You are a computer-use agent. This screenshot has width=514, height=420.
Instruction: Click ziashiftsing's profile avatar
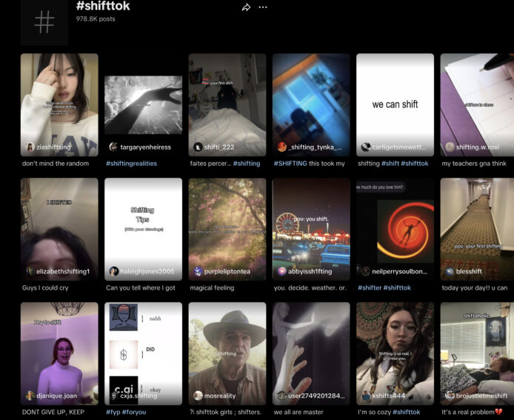30,147
